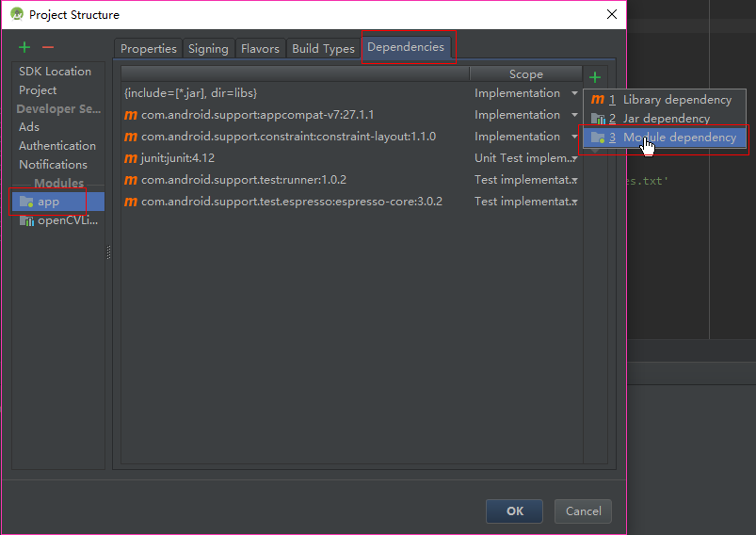Image resolution: width=756 pixels, height=535 pixels.
Task: Open scope dropdown for appcompat-v7 row
Action: (x=574, y=115)
